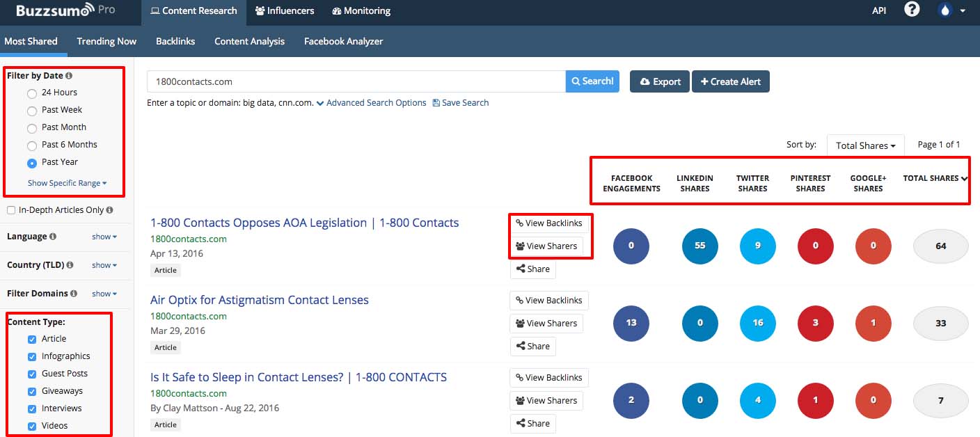Screen dimensions: 980x437
Task: Click the Facebook engagements circle showing 13
Action: click(x=631, y=323)
